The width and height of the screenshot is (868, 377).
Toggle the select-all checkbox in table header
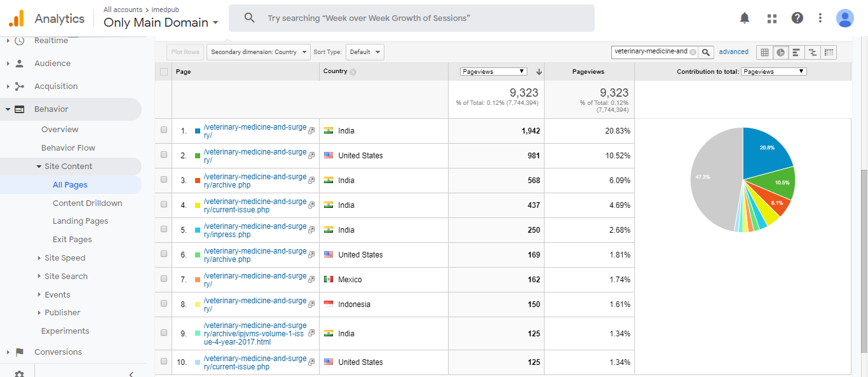tap(164, 72)
